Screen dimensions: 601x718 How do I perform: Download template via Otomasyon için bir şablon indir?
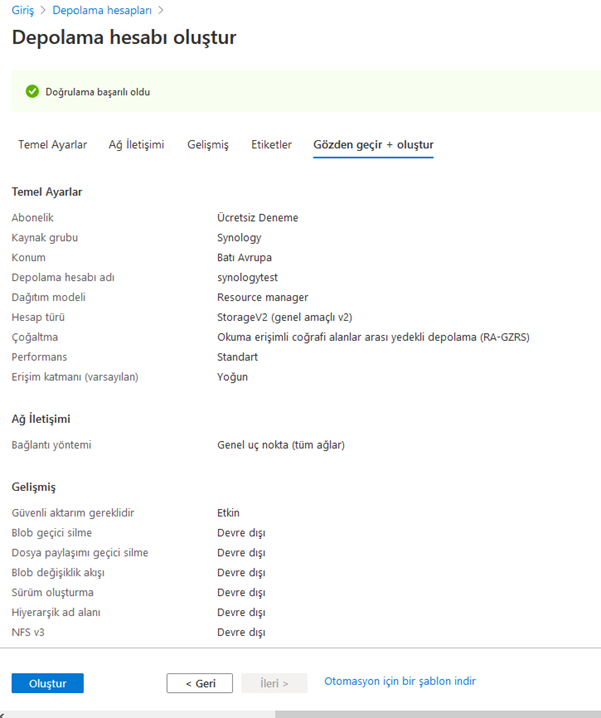[400, 681]
